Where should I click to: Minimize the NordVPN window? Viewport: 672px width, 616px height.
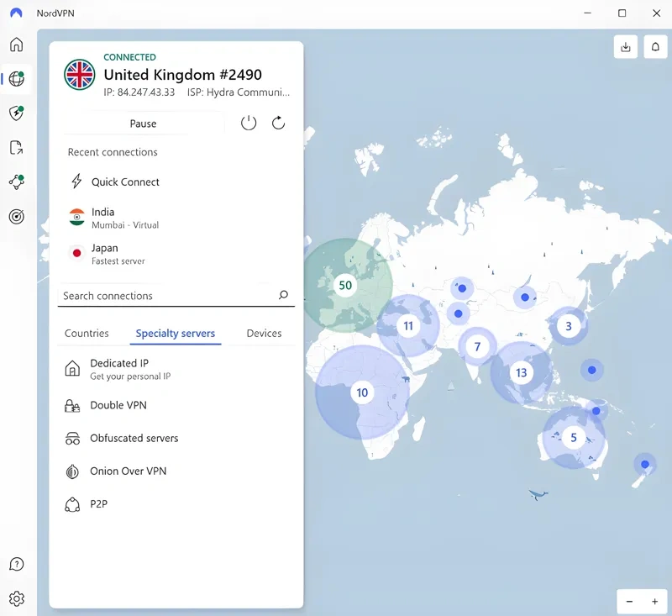click(x=587, y=13)
